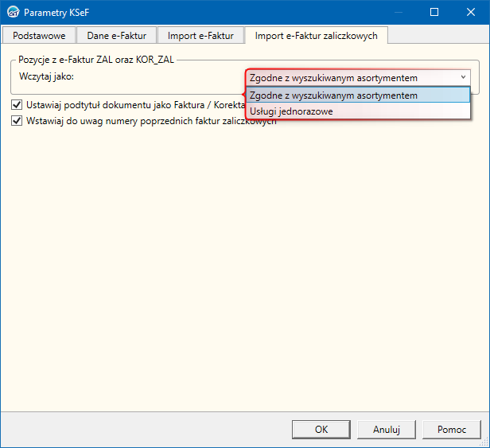Switch to the Podstawowe tab
Screen dimensions: 490x448
tap(39, 35)
